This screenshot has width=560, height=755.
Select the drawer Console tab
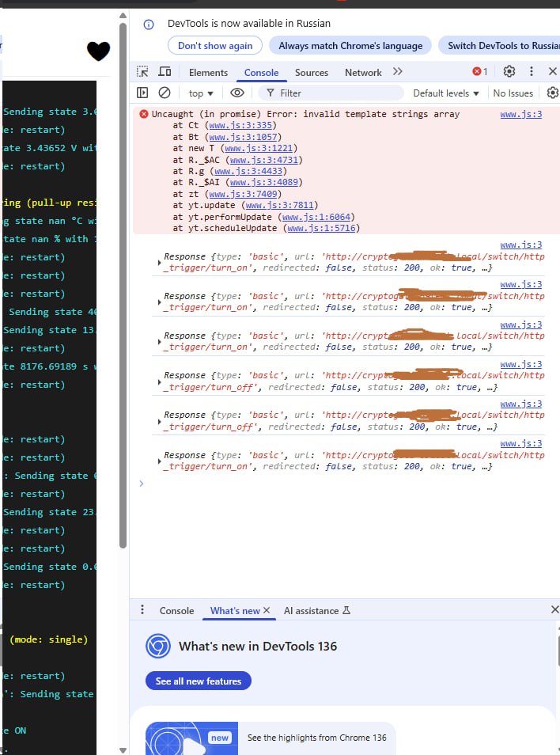[176, 610]
